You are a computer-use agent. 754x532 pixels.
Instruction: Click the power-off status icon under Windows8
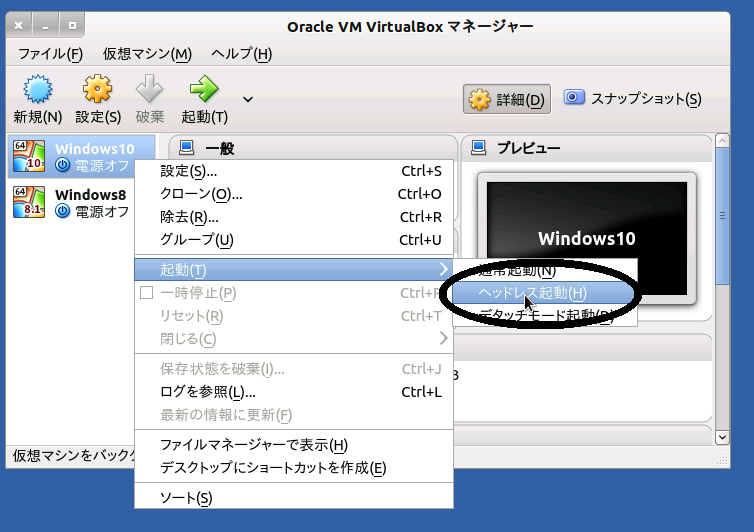point(63,211)
